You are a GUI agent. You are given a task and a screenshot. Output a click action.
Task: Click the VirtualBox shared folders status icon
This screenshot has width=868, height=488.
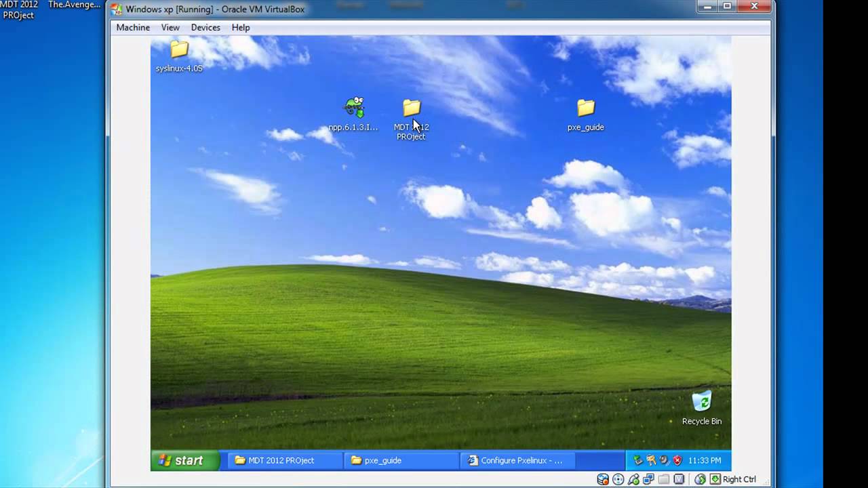coord(664,479)
